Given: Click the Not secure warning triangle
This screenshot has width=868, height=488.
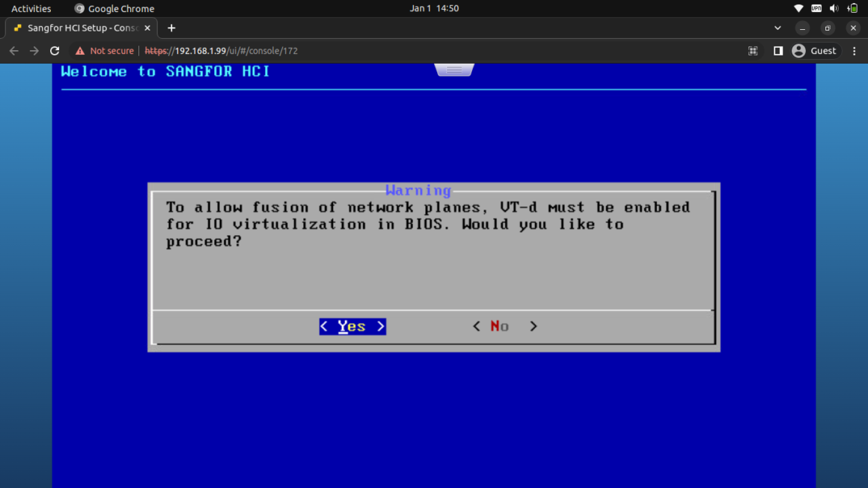Looking at the screenshot, I should pos(81,50).
